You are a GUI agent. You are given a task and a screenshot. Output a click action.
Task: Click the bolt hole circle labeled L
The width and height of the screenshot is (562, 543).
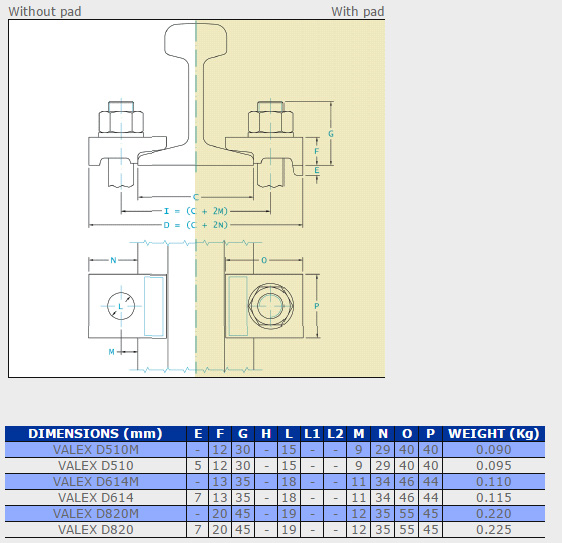pyautogui.click(x=121, y=306)
